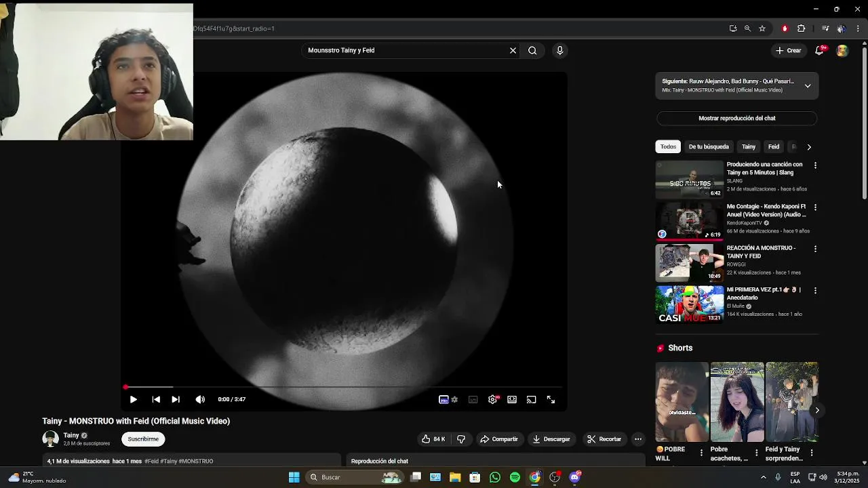The height and width of the screenshot is (488, 868).
Task: Like the video with 84 K button
Action: coord(433,439)
